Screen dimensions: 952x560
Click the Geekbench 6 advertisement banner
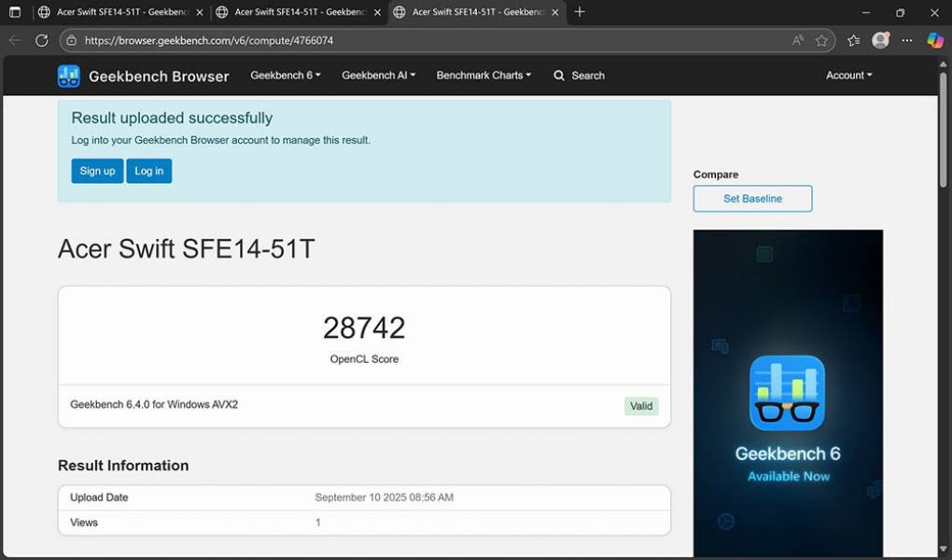coord(788,392)
